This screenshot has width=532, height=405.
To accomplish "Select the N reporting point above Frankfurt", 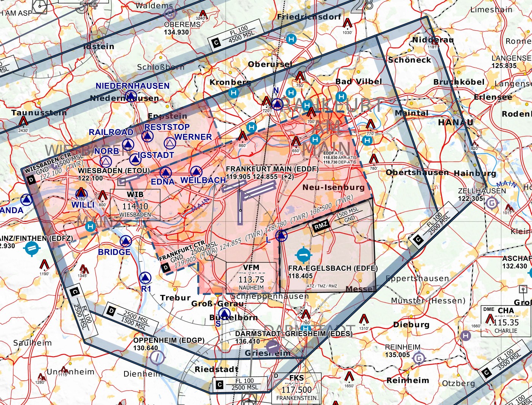I will [x=277, y=104].
